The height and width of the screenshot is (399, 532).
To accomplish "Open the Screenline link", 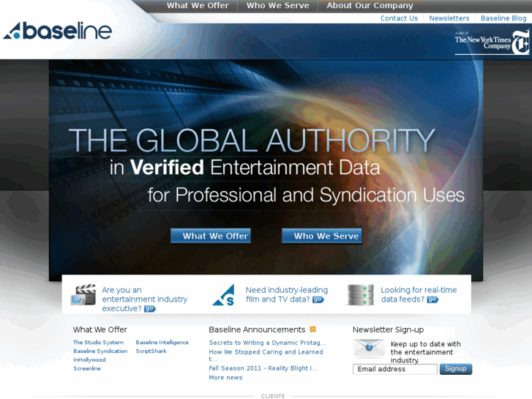I will [87, 368].
